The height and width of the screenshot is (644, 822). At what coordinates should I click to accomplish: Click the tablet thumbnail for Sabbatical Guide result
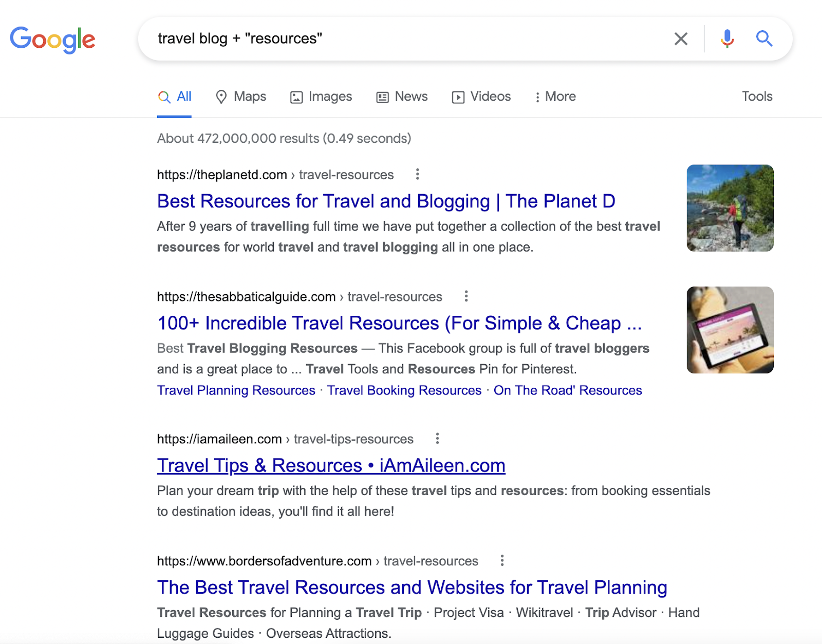[730, 330]
